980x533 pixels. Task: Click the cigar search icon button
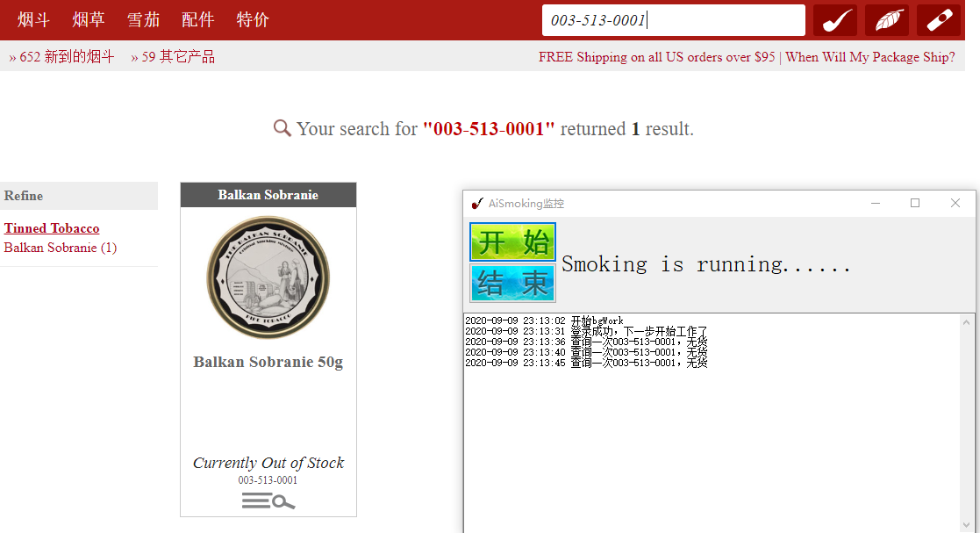(939, 20)
